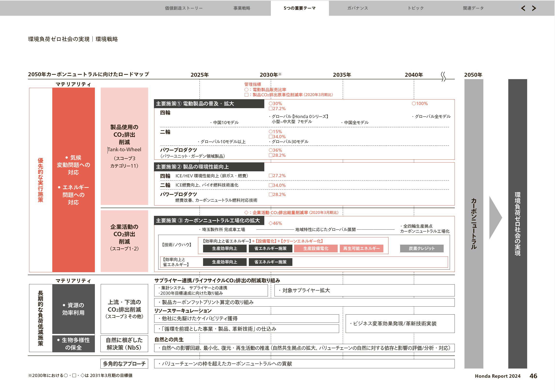
Task: Click the 自然への影響回避 row
Action: 304,348
